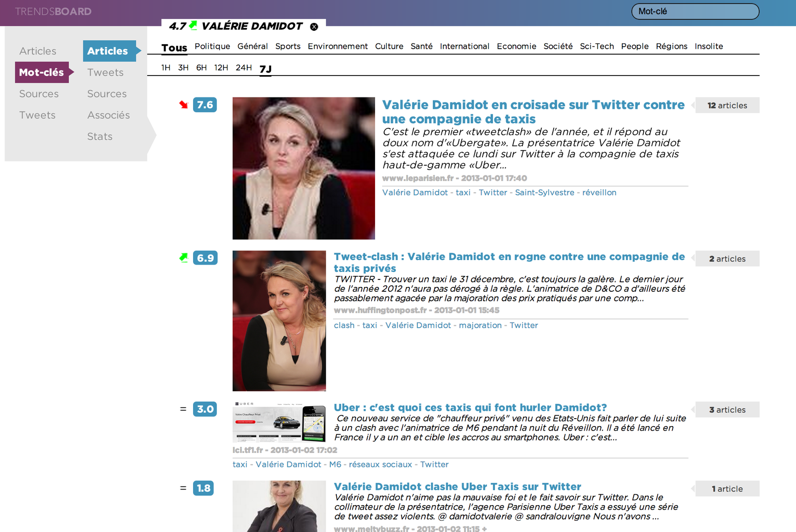Click the green up-trend arrow beside 6.9
Viewport: 796px width, 532px height.
(184, 258)
